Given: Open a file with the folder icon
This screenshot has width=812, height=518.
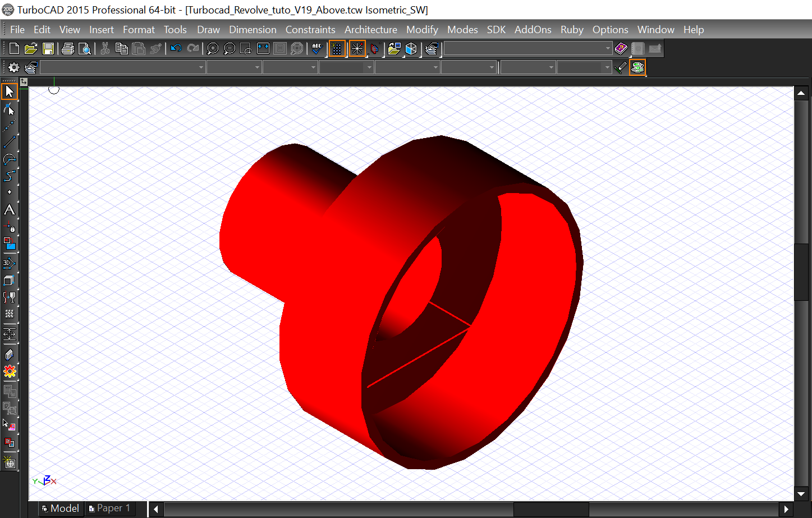Looking at the screenshot, I should (31, 49).
